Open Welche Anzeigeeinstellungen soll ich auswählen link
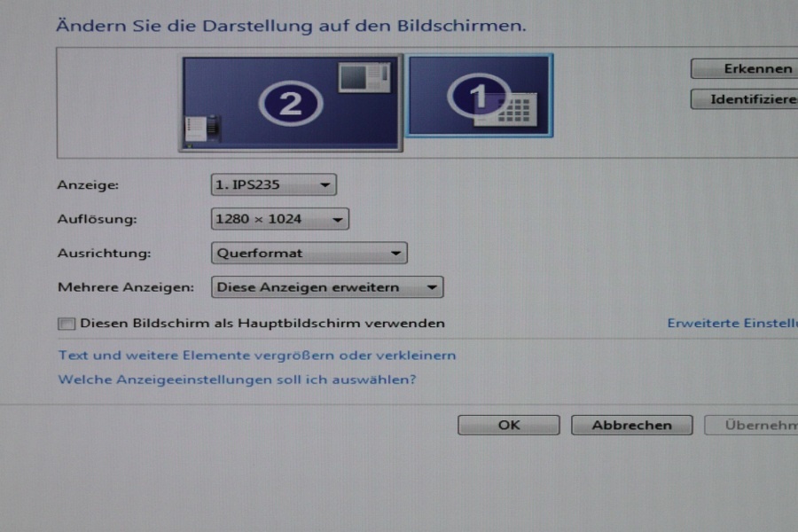The image size is (798, 532). 237,379
